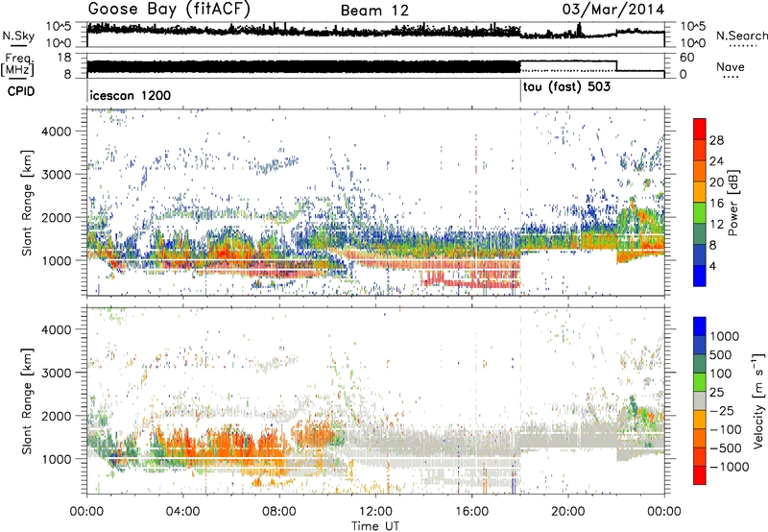
Task: Click the 'N.Search' legend label
Action: coord(741,36)
